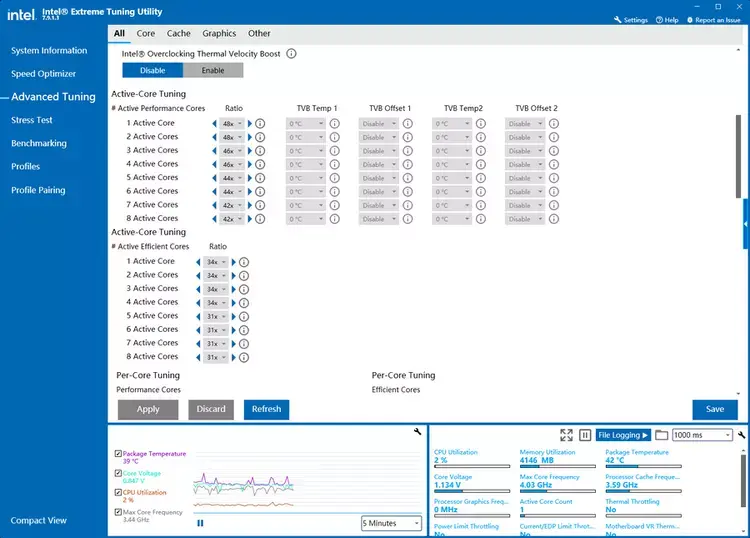
Task: Open the 5 Minutes time range dropdown
Action: click(391, 523)
